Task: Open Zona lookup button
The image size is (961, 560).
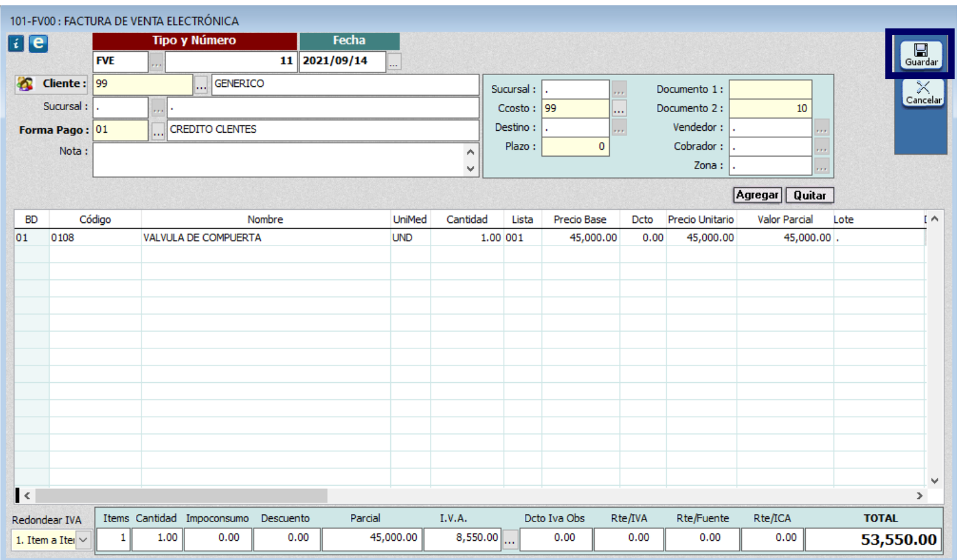Action: pyautogui.click(x=821, y=166)
